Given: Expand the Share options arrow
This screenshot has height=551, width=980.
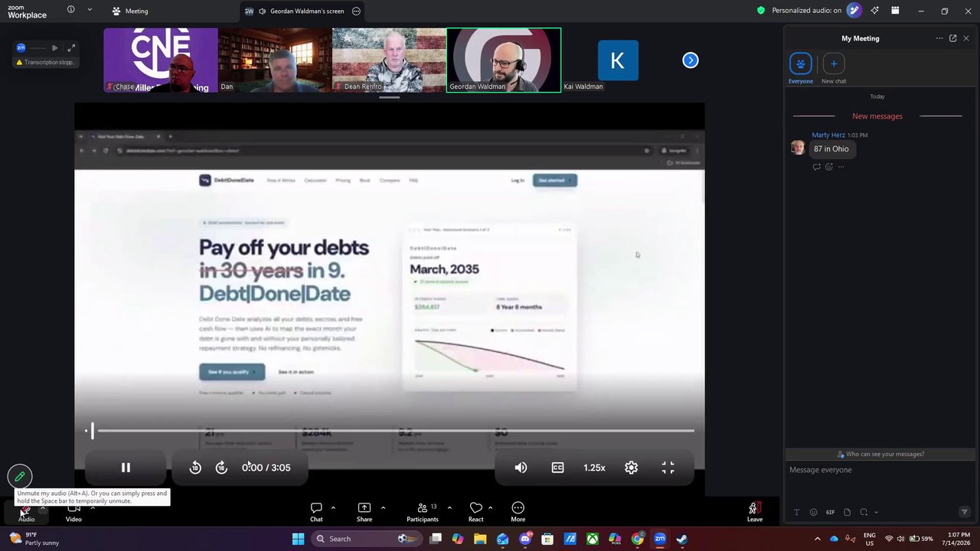Looking at the screenshot, I should (383, 507).
